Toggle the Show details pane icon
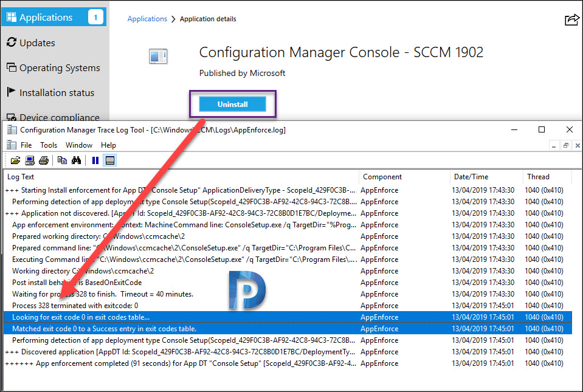 [109, 160]
